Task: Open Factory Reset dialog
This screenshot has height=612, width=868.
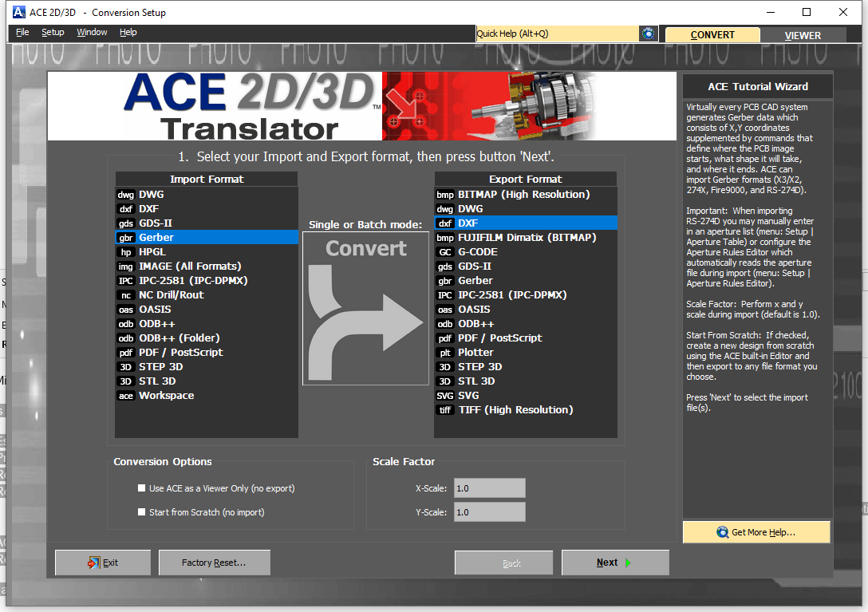Action: tap(215, 563)
